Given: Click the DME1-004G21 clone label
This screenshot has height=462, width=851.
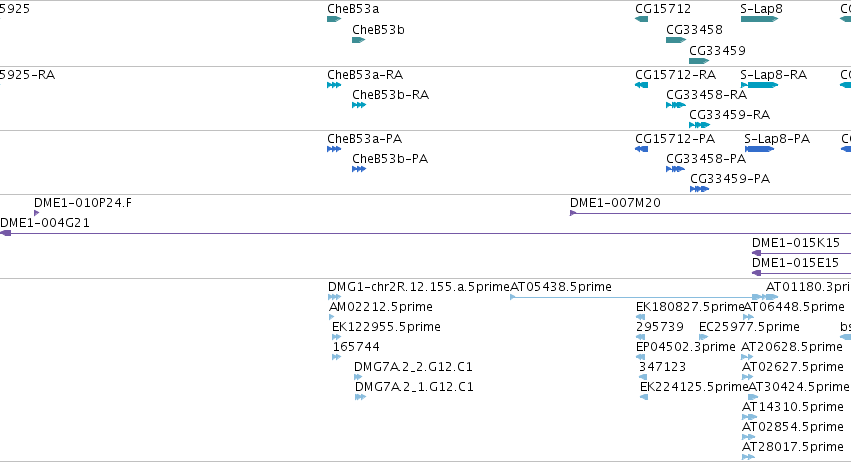Looking at the screenshot, I should [45, 223].
